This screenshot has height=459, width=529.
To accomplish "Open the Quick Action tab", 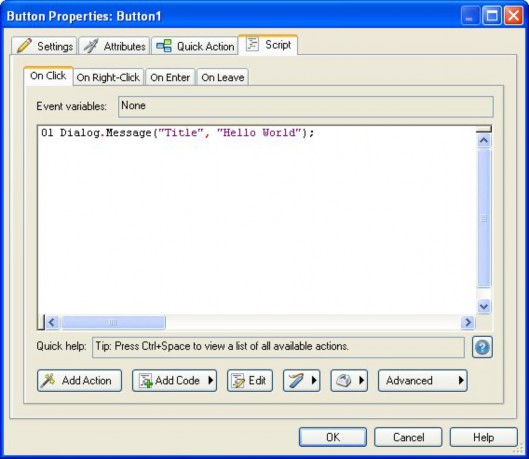I will [x=195, y=46].
